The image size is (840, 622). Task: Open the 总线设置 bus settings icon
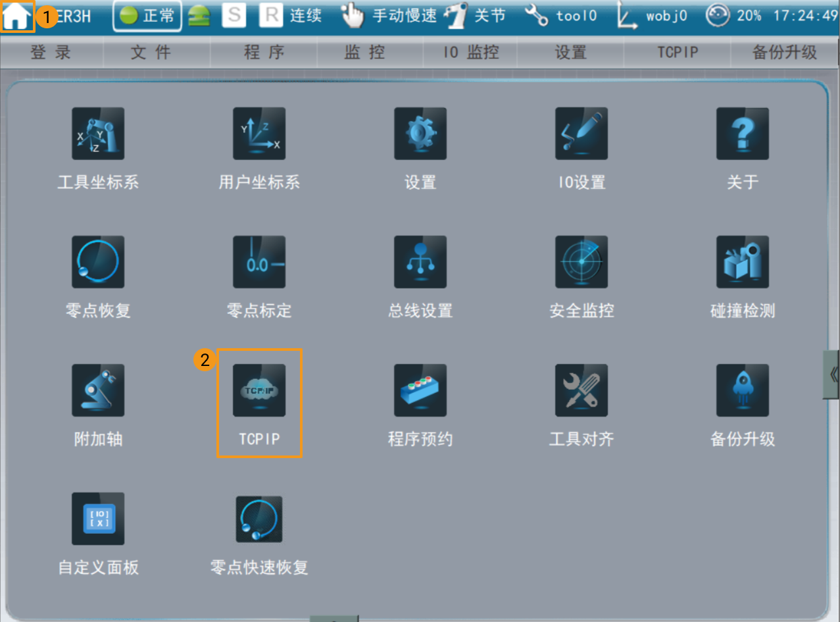(420, 262)
